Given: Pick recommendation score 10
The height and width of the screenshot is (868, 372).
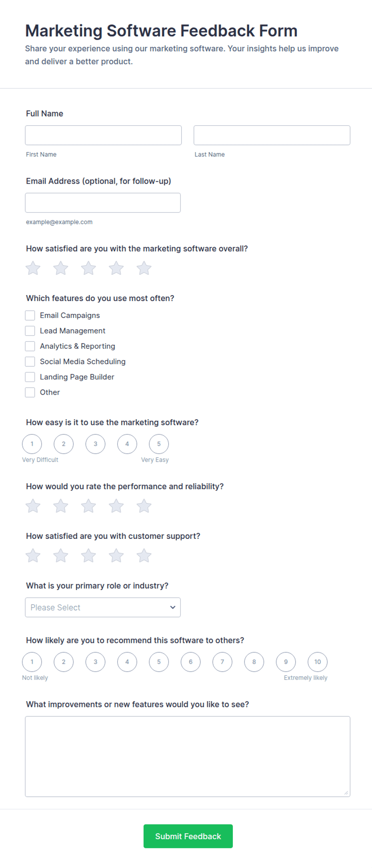Looking at the screenshot, I should (318, 662).
